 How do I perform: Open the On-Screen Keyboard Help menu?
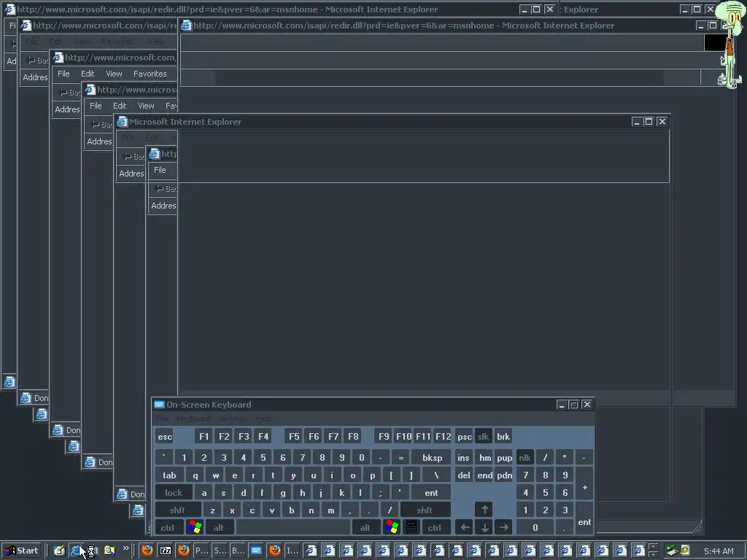(x=264, y=418)
